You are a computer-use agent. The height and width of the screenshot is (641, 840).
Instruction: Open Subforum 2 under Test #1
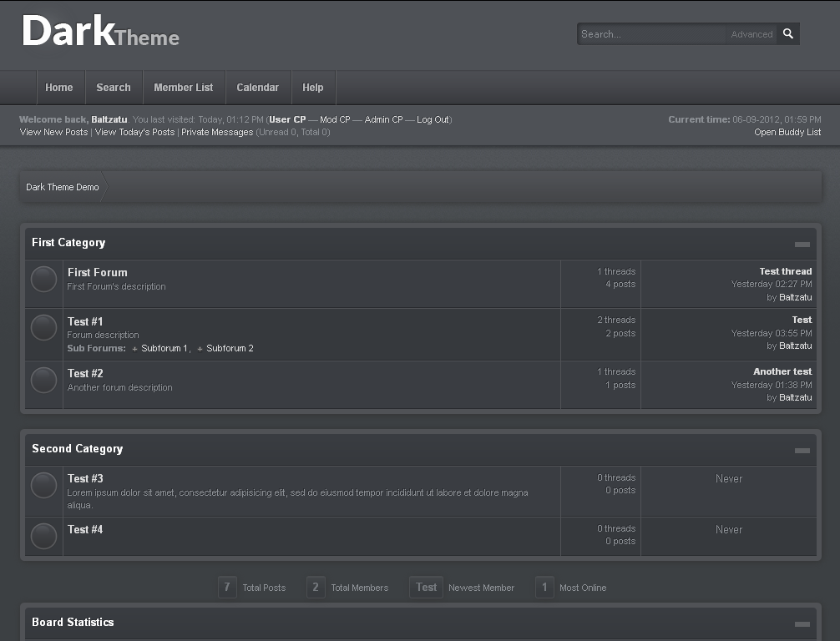[x=230, y=348]
